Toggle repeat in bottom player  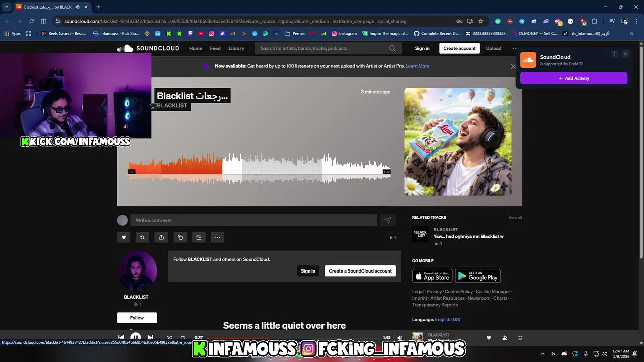[x=183, y=338]
